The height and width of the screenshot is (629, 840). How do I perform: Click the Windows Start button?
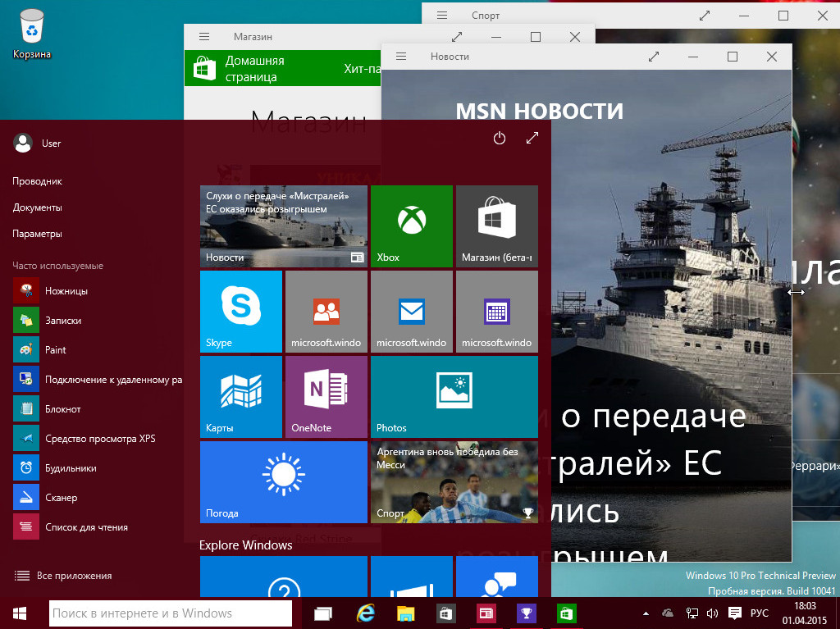20,613
